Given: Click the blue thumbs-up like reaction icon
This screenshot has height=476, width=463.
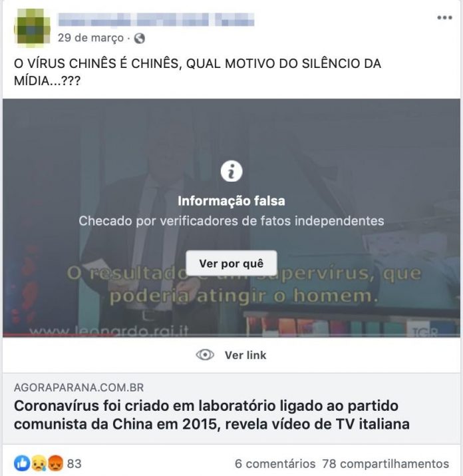Looking at the screenshot, I should 22,463.
